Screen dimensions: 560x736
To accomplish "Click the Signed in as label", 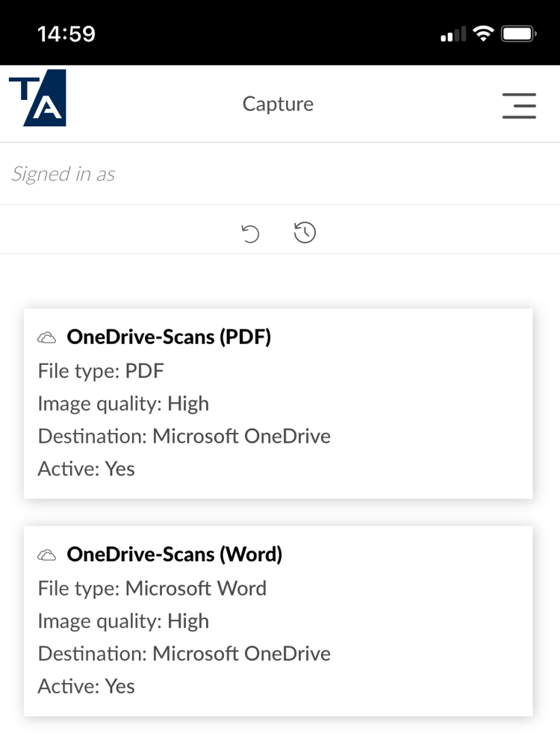I will coord(63,173).
